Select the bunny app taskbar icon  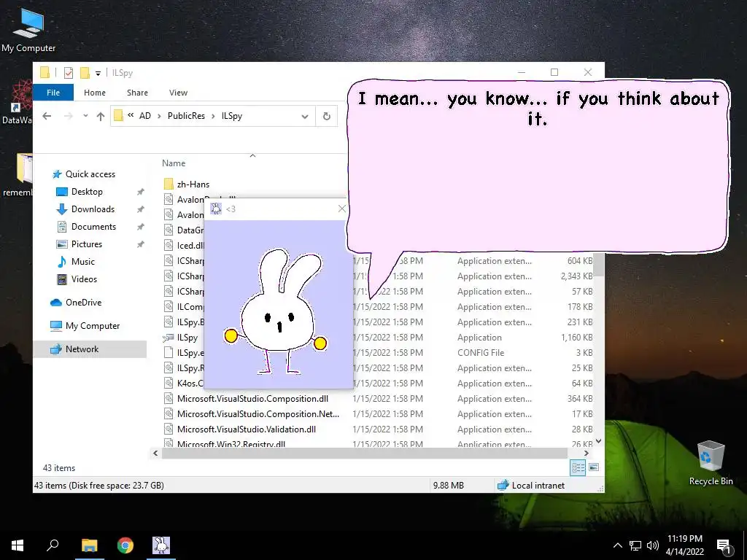[x=161, y=545]
